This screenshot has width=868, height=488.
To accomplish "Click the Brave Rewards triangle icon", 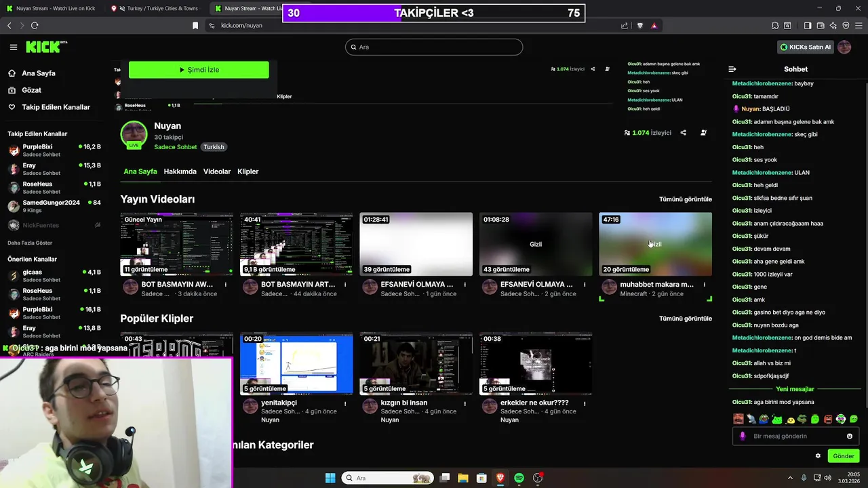I will pyautogui.click(x=654, y=26).
